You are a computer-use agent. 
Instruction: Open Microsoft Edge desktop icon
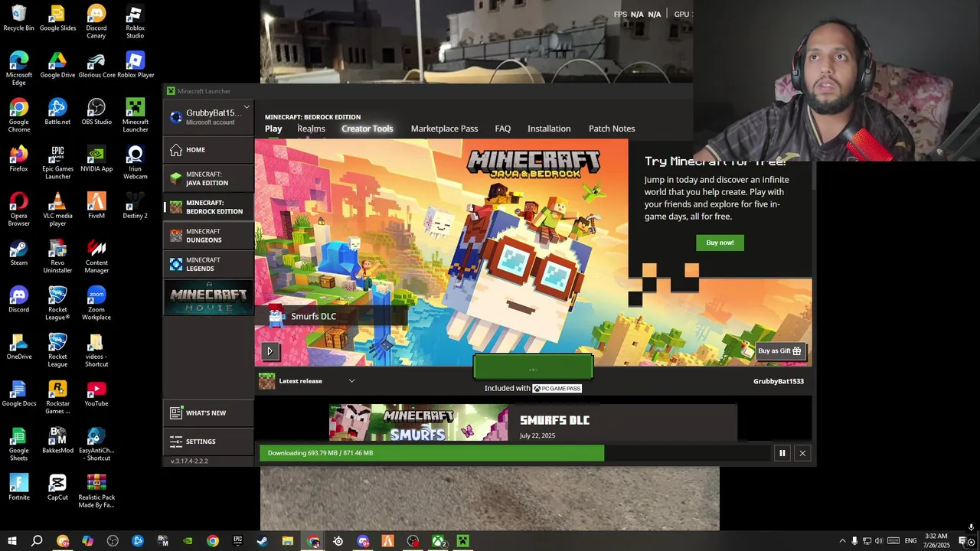(18, 68)
